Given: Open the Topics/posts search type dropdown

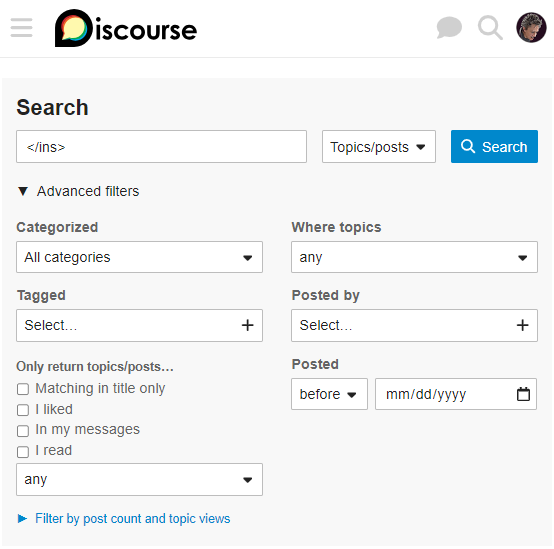Looking at the screenshot, I should (379, 147).
